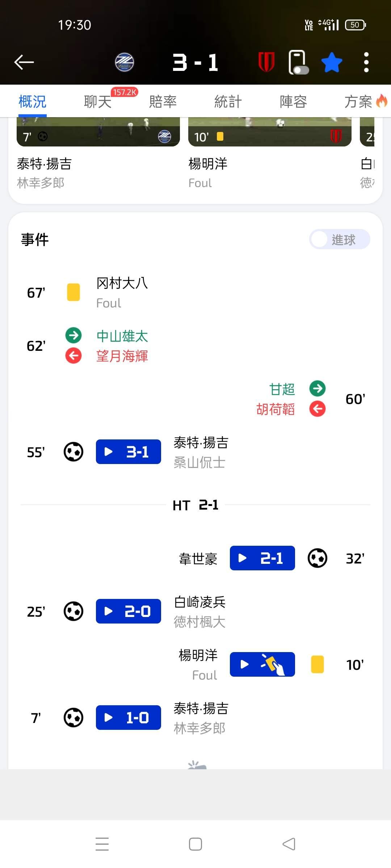This screenshot has width=391, height=868.
Task: Toggle the favorite star icon
Action: point(332,62)
